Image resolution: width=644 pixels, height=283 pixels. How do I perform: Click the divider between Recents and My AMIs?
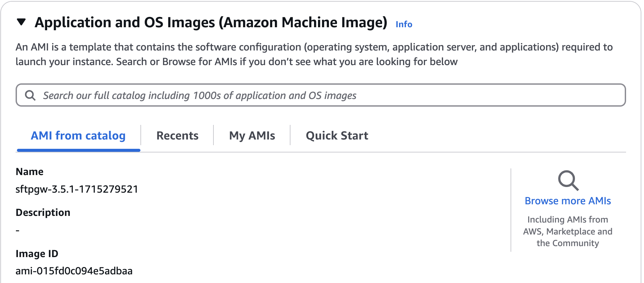[x=213, y=135]
